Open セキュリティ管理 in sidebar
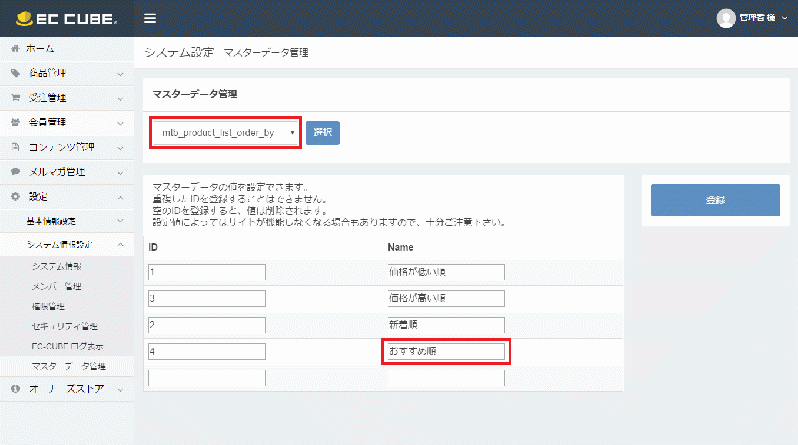798x445 pixels. 64,326
